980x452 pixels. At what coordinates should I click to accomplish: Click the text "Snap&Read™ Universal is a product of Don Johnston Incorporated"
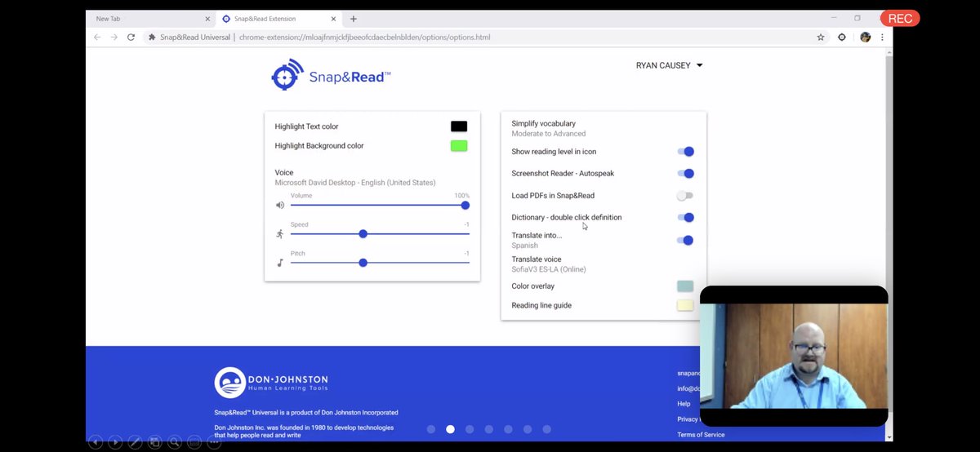point(306,413)
